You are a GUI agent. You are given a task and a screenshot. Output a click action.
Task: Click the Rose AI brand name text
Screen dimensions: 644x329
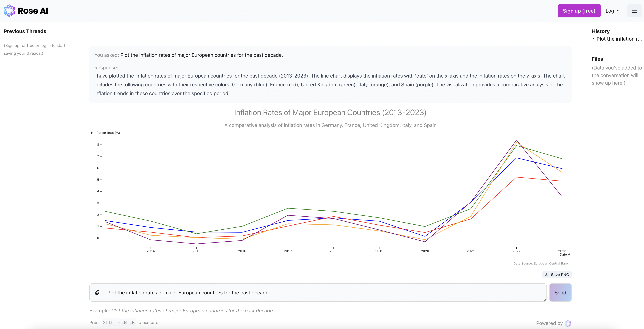[33, 11]
